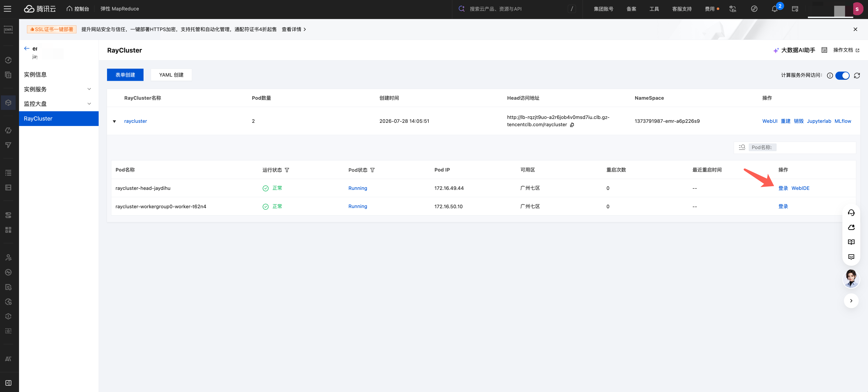Click 弹性 MapReduce breadcrumb
This screenshot has height=392, width=868.
[120, 9]
